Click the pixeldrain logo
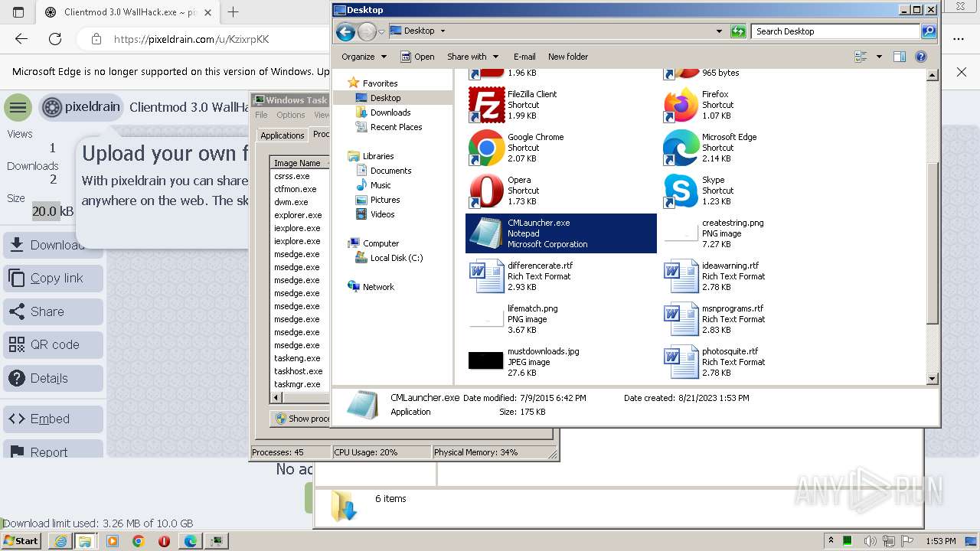980x551 pixels. coord(81,107)
